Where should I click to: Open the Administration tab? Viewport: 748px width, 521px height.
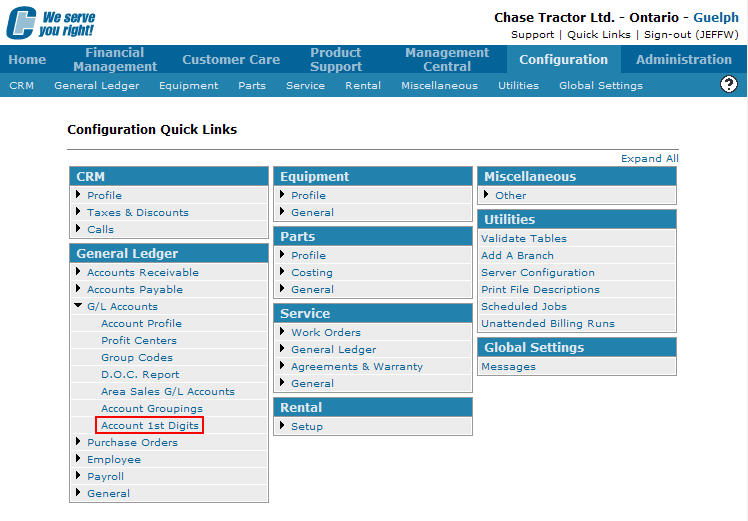pyautogui.click(x=684, y=60)
